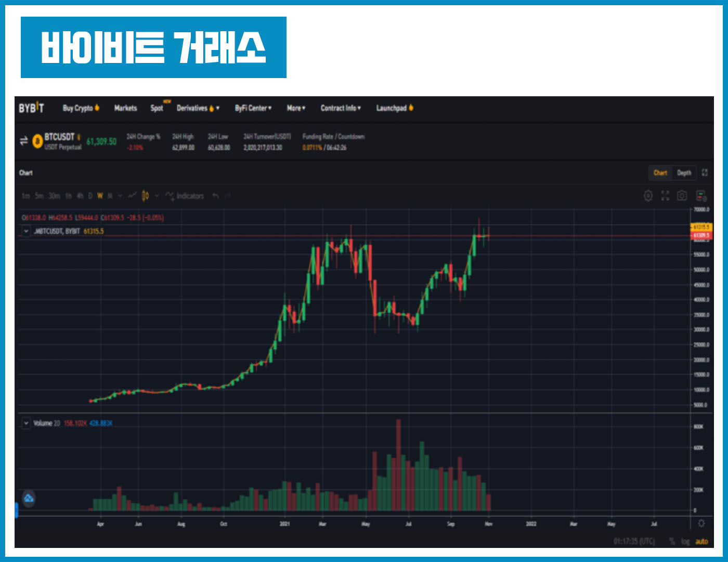The image size is (728, 562).
Task: Select the 5m timeframe
Action: click(x=39, y=196)
